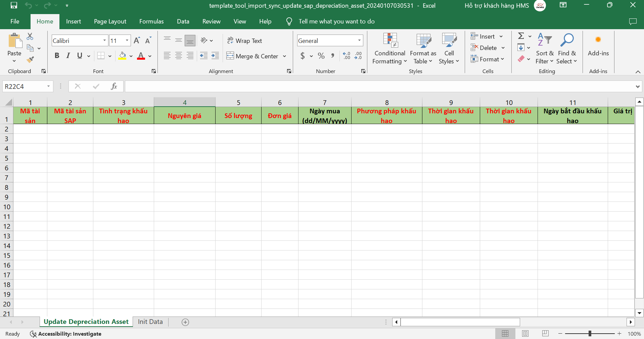The width and height of the screenshot is (644, 339).
Task: Open the Formulas ribbon tab
Action: [151, 21]
